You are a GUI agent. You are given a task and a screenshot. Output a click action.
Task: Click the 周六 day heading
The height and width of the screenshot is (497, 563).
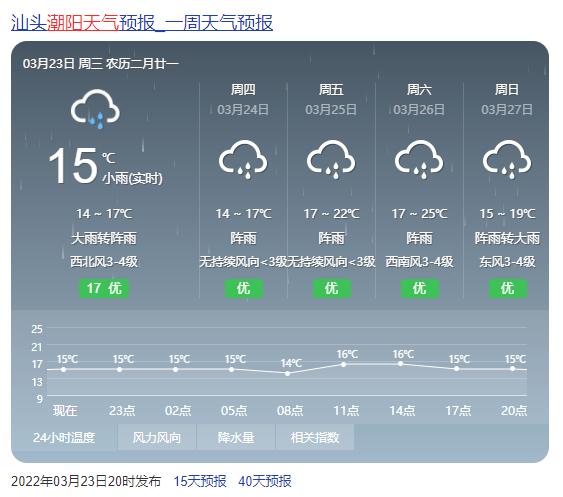[419, 89]
